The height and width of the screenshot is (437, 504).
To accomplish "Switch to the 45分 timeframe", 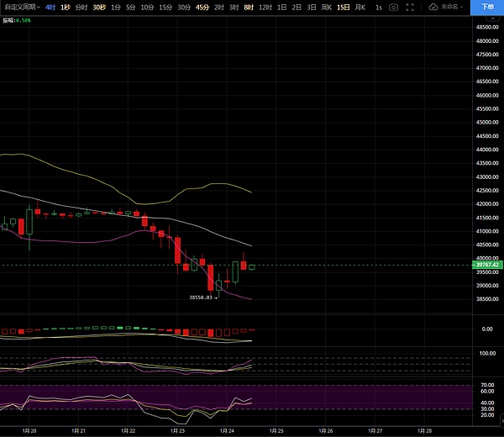I will pos(202,7).
